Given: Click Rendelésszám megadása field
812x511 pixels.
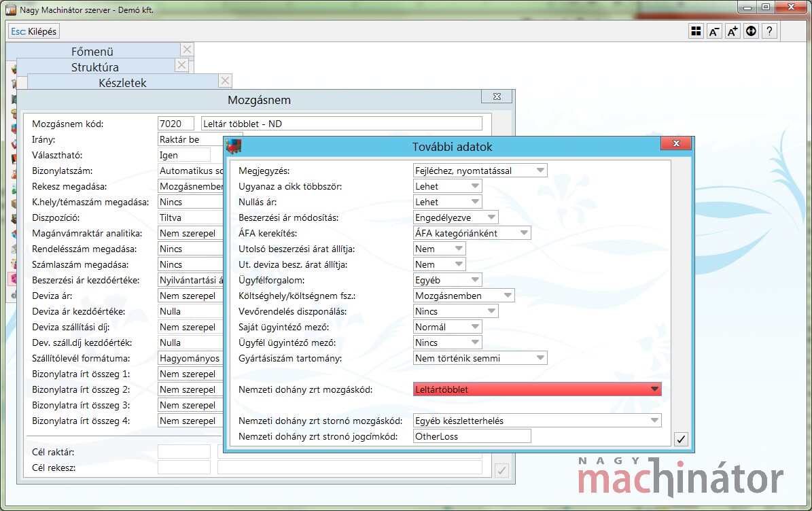Looking at the screenshot, I should point(190,249).
